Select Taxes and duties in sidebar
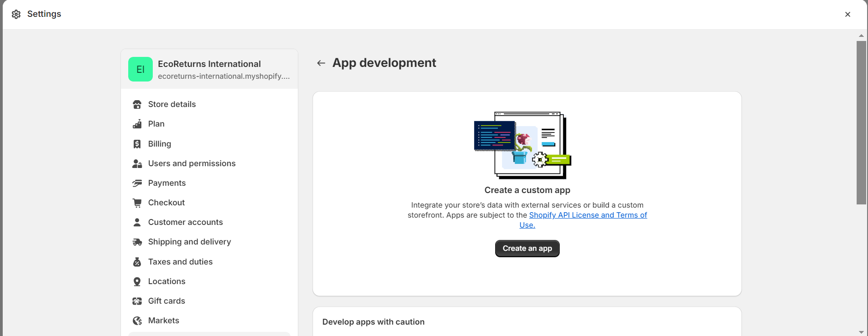The image size is (868, 336). [x=180, y=262]
